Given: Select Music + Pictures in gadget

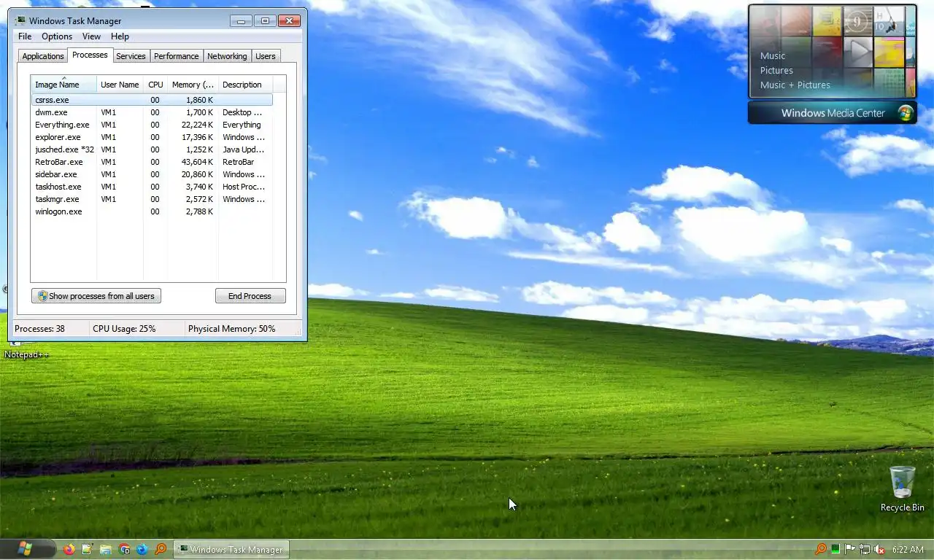Looking at the screenshot, I should pyautogui.click(x=795, y=85).
